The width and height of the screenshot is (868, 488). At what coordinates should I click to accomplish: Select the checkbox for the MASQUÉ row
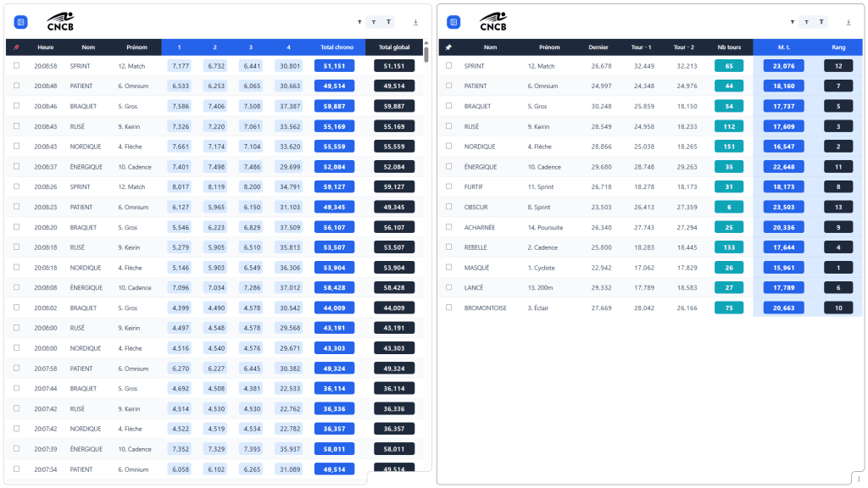coord(448,267)
